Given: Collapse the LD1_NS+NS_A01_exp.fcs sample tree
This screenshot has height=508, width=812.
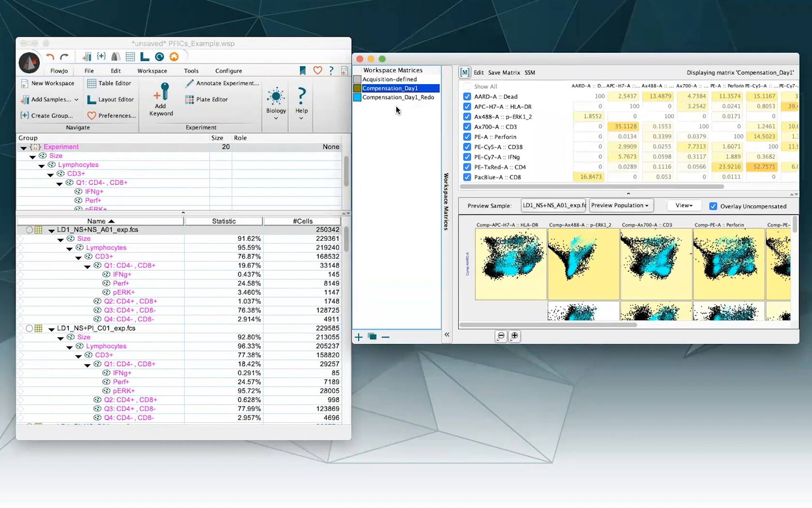Looking at the screenshot, I should coord(51,230).
